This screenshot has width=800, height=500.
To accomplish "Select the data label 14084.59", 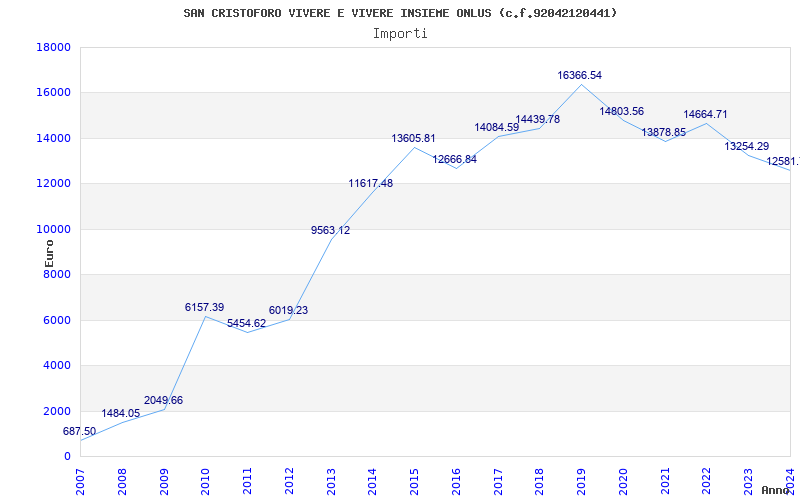I will [497, 128].
